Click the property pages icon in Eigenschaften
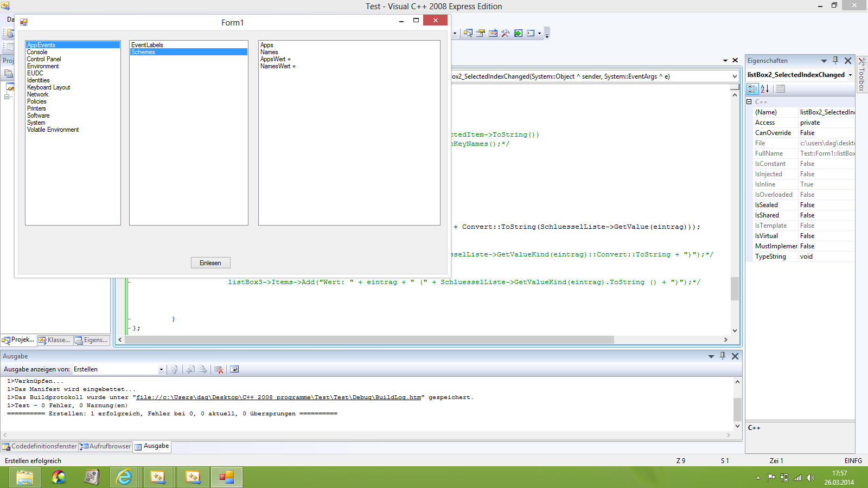Viewport: 868px width, 488px height. point(781,89)
